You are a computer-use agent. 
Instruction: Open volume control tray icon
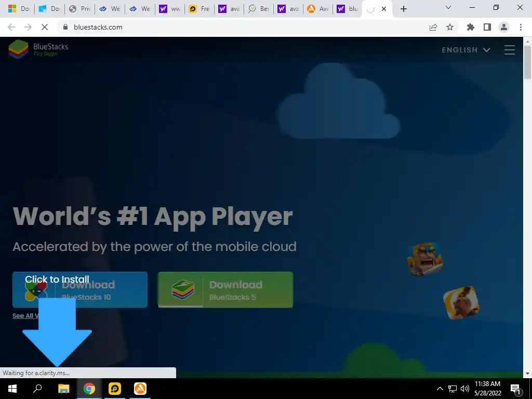465,389
